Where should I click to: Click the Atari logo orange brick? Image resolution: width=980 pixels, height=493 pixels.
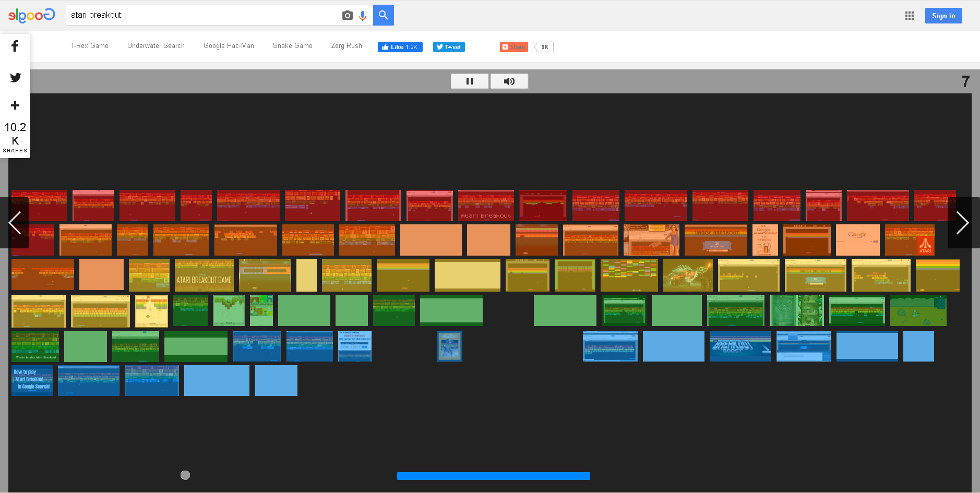[910, 240]
